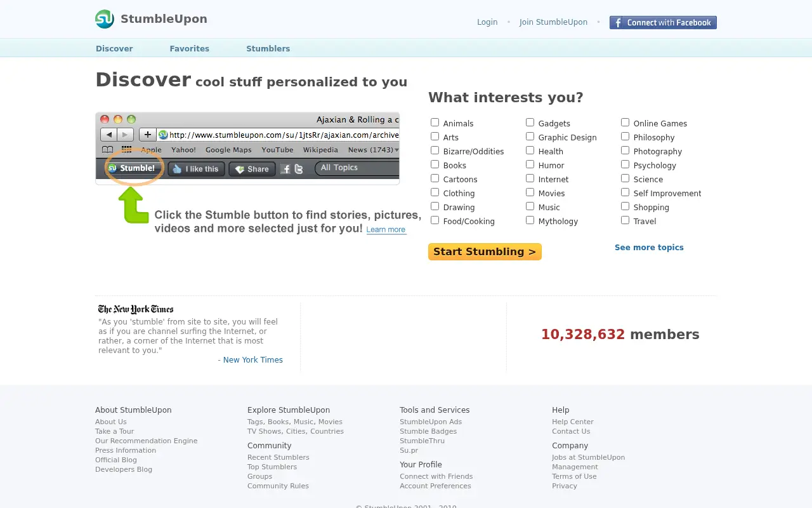The height and width of the screenshot is (508, 812).
Task: Open Press Information footer link
Action: (126, 450)
